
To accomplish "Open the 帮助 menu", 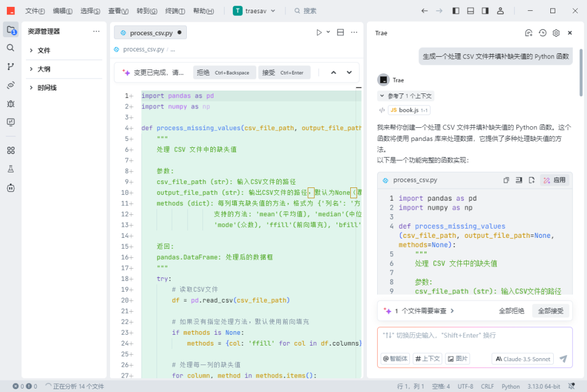I will [x=204, y=11].
